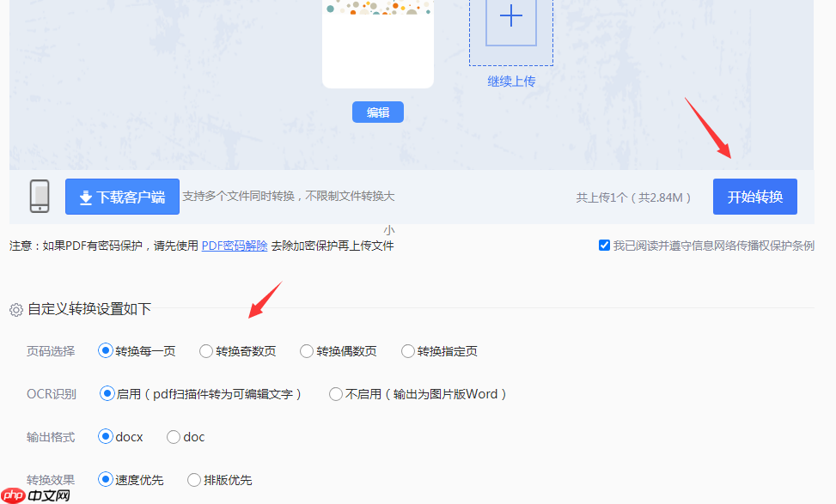Image resolution: width=836 pixels, height=504 pixels.
Task: Click the 开始转换 button to start converting
Action: (x=754, y=196)
